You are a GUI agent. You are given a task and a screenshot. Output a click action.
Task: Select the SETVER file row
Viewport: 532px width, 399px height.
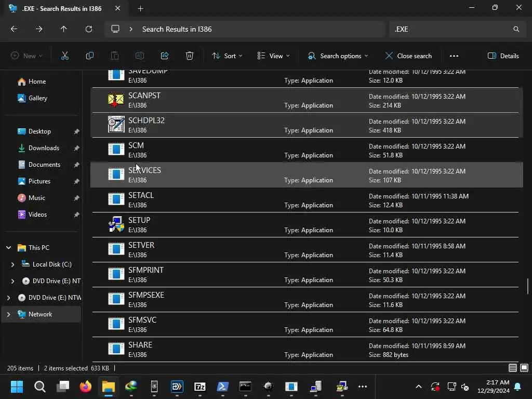pos(307,250)
